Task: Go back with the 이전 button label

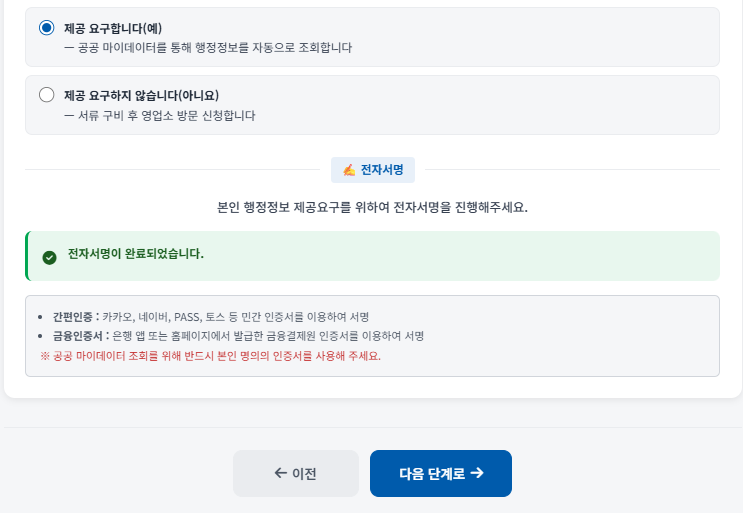Action: [304, 473]
